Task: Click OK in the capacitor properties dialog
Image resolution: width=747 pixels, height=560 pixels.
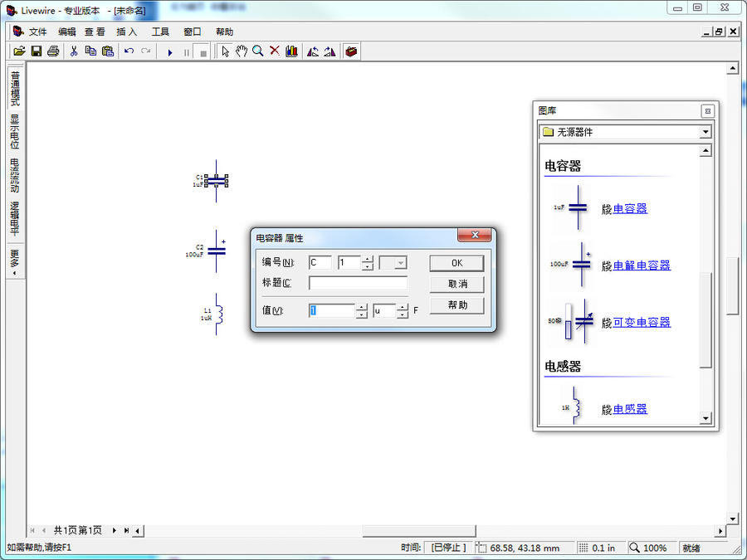Action: 456,263
